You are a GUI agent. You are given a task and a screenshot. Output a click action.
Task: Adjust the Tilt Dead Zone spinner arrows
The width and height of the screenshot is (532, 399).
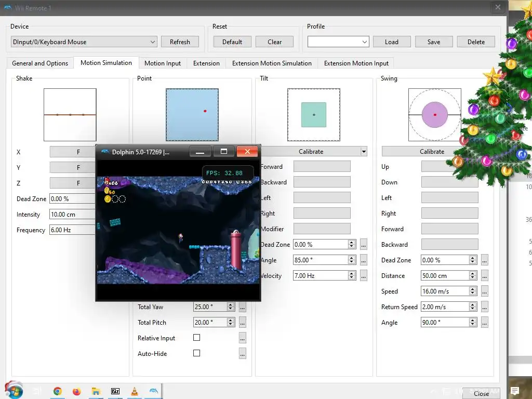coord(352,244)
